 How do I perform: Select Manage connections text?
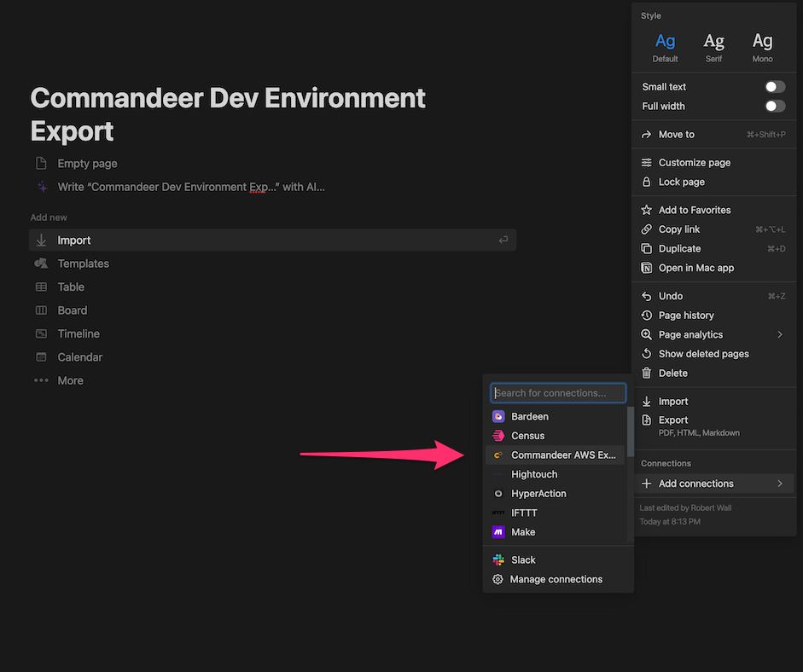pos(556,579)
